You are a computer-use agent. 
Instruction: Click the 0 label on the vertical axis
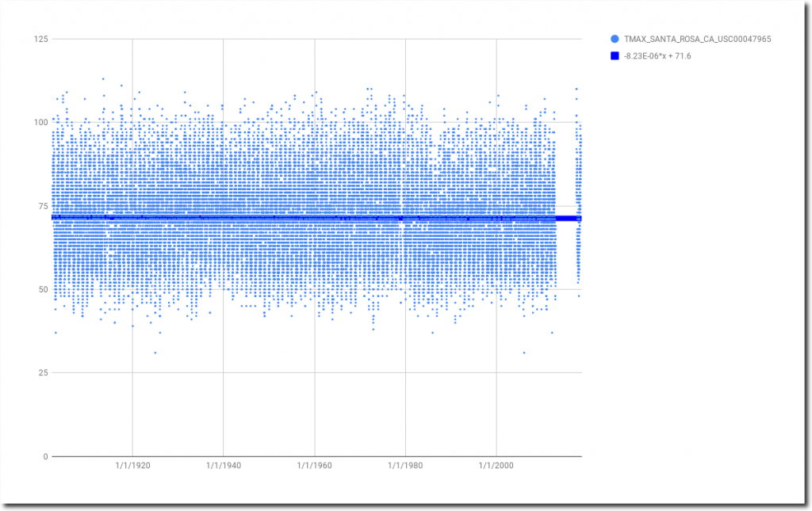[x=45, y=456]
